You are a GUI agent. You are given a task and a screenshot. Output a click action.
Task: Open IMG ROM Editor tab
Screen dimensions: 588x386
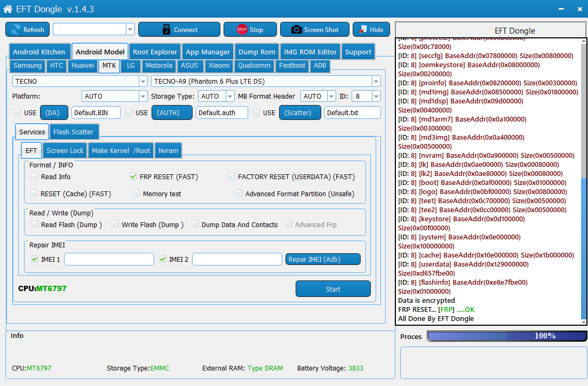[x=310, y=52]
